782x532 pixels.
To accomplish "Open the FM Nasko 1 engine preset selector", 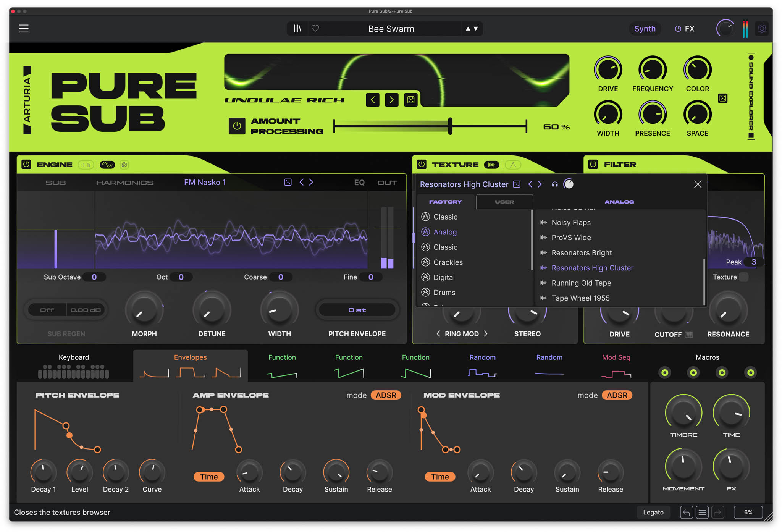I will pyautogui.click(x=205, y=182).
